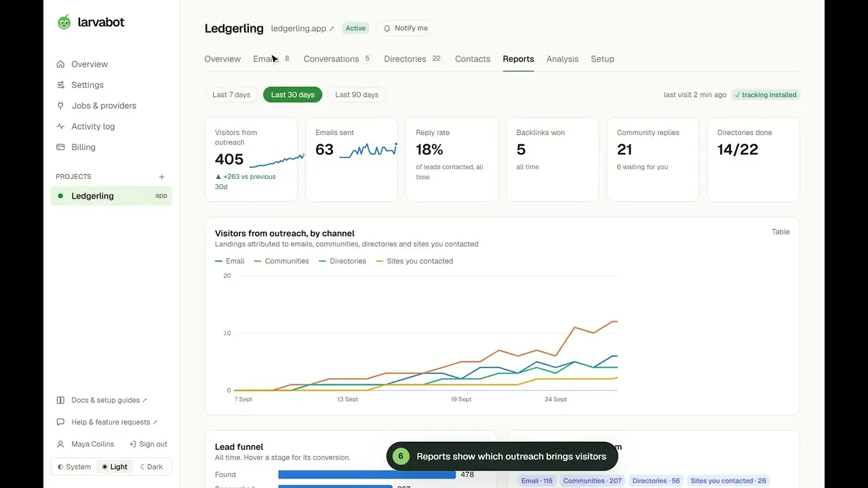The image size is (868, 488).
Task: Switch to the Directories tab
Action: [412, 59]
